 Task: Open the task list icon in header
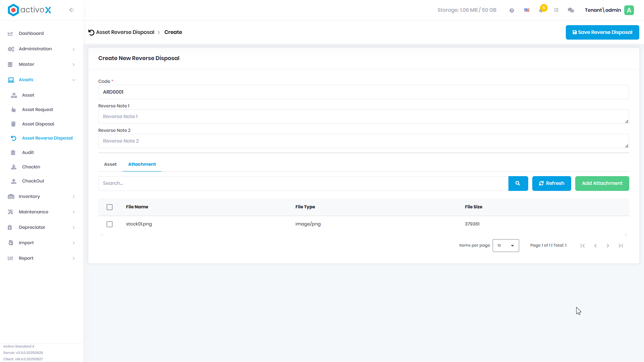point(556,10)
